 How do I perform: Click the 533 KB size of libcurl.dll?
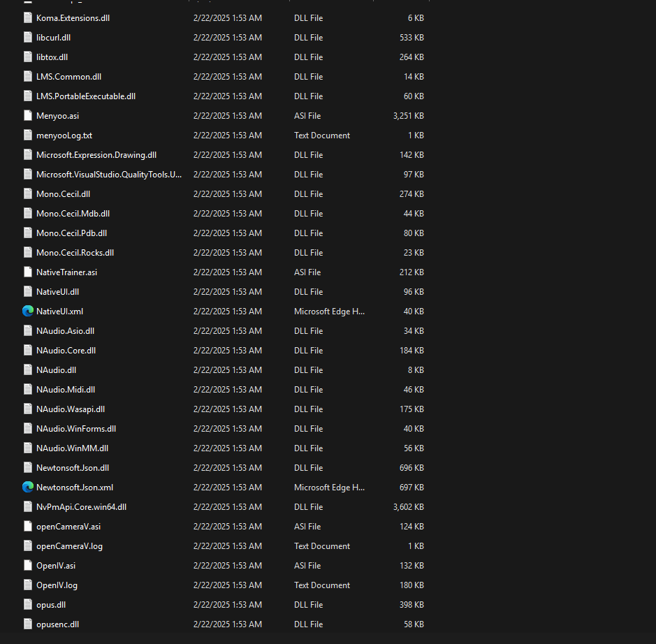click(411, 38)
